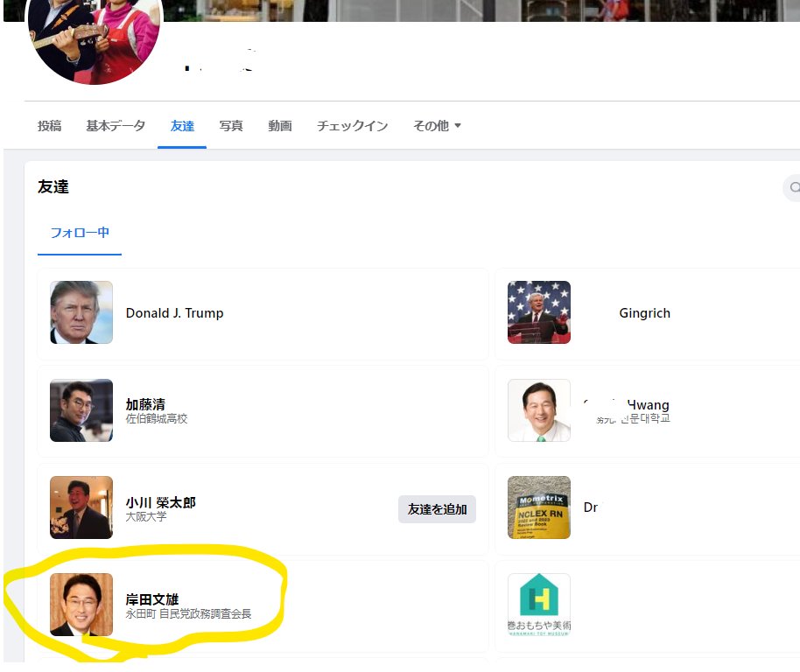
Task: Click the Dr name link
Action: coord(591,507)
